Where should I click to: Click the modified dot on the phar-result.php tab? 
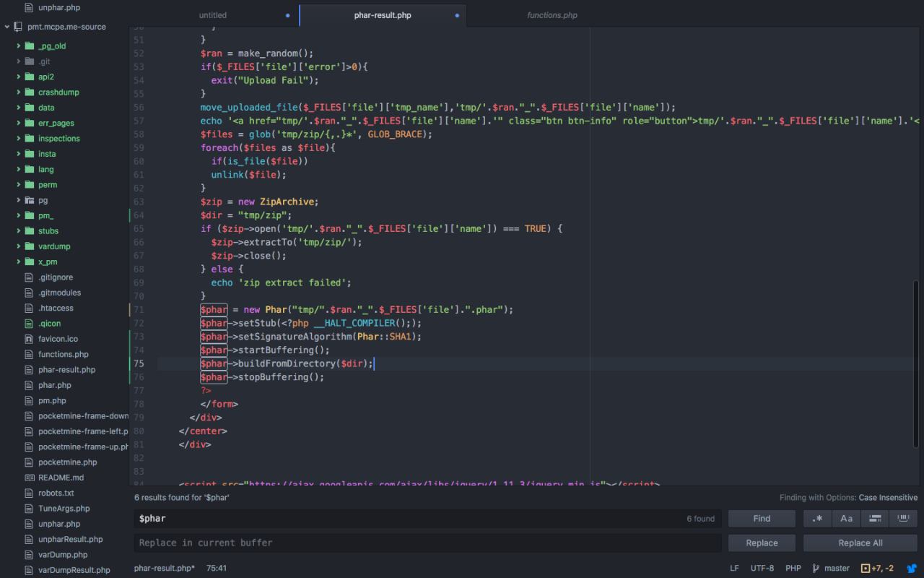coord(457,15)
